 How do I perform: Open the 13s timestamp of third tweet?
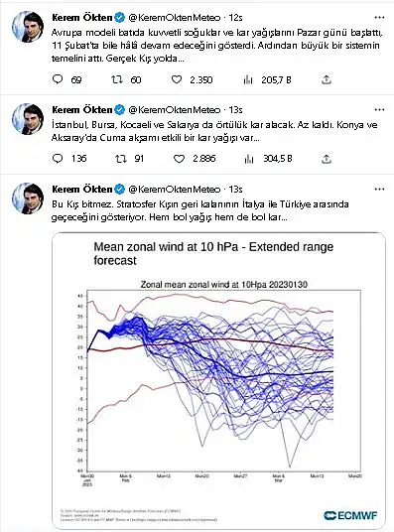[235, 189]
